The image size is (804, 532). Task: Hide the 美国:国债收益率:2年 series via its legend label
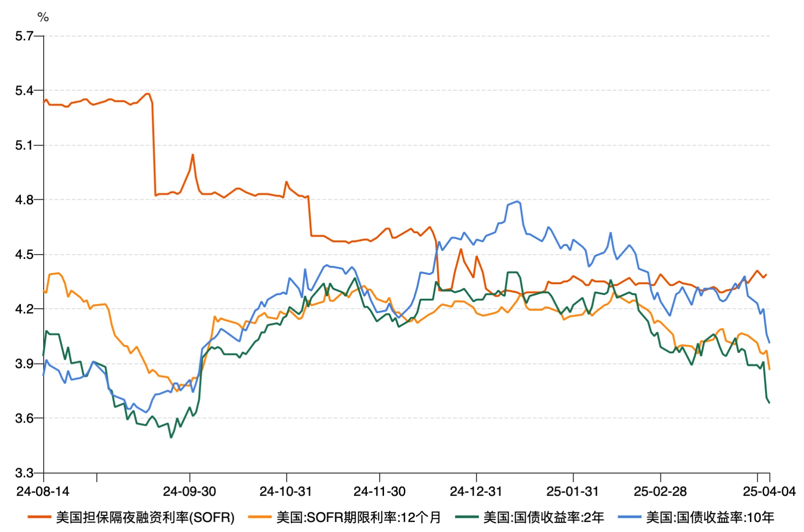(543, 517)
